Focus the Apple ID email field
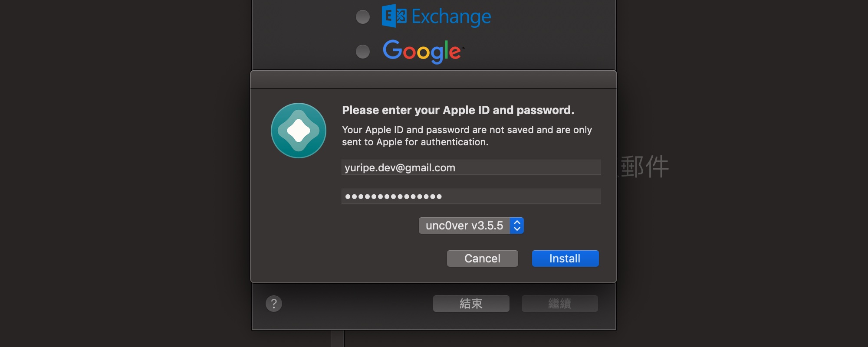 [x=471, y=167]
